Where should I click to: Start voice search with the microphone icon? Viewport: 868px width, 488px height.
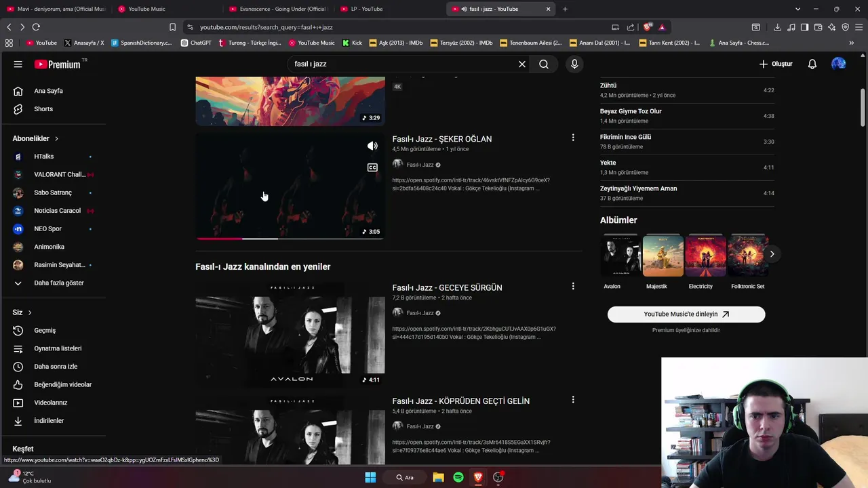574,64
